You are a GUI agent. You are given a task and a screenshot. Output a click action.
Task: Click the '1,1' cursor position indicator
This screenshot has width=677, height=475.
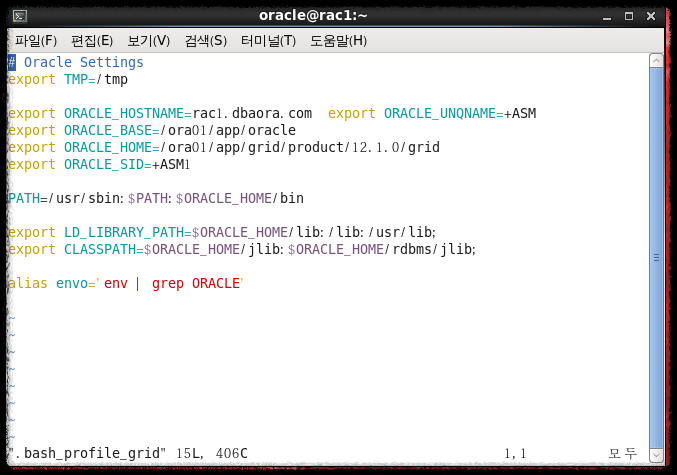pos(515,453)
